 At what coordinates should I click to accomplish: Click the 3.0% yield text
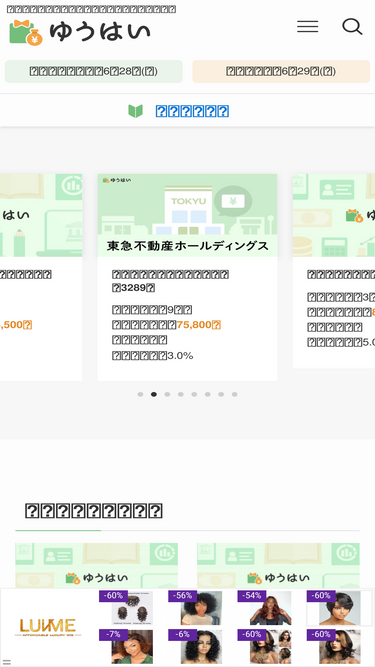point(180,355)
